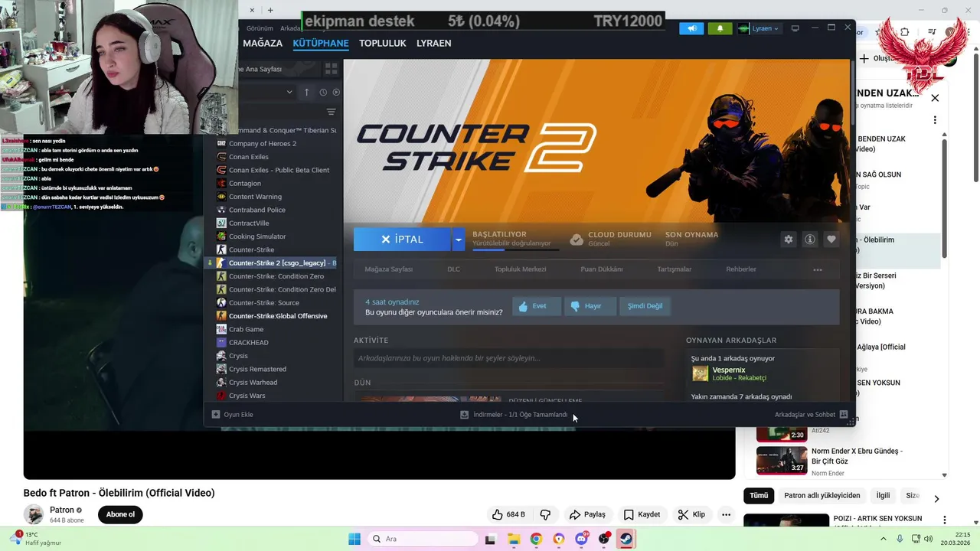Click the recent clock filter icon

[x=323, y=92]
